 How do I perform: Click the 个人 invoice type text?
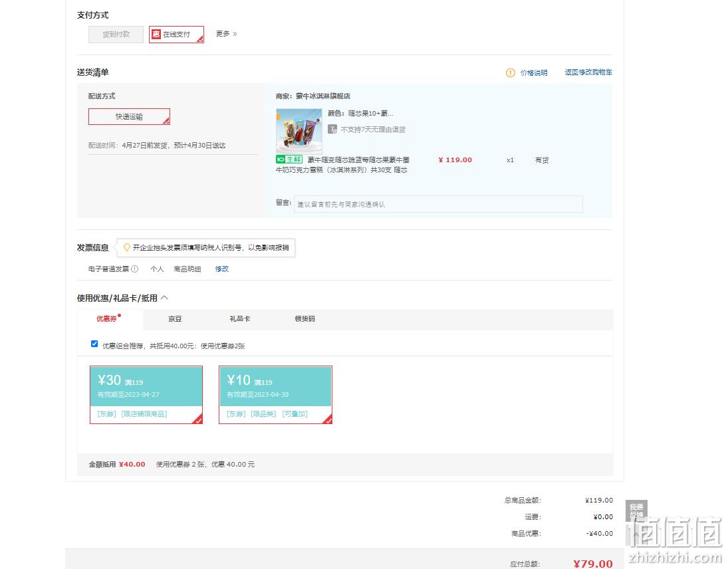point(157,269)
